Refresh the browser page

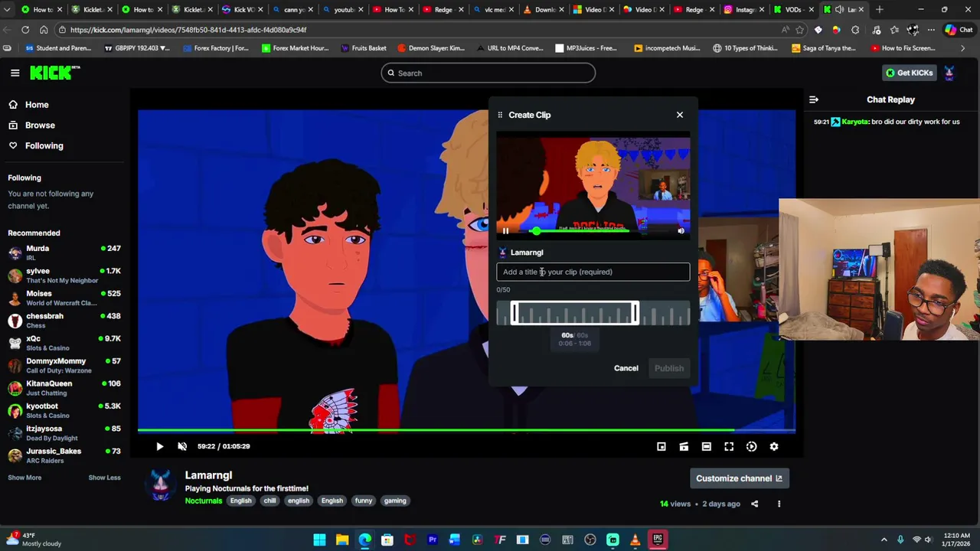[x=25, y=30]
